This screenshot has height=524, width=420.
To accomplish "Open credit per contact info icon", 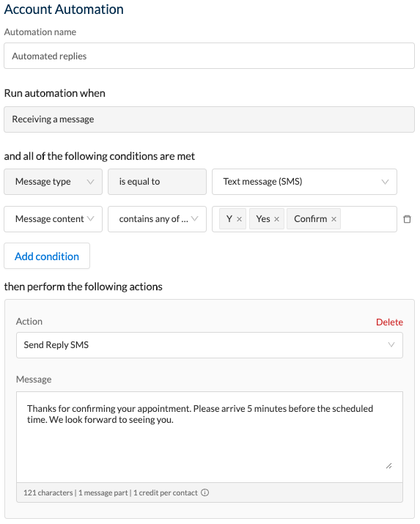I will pyautogui.click(x=205, y=492).
